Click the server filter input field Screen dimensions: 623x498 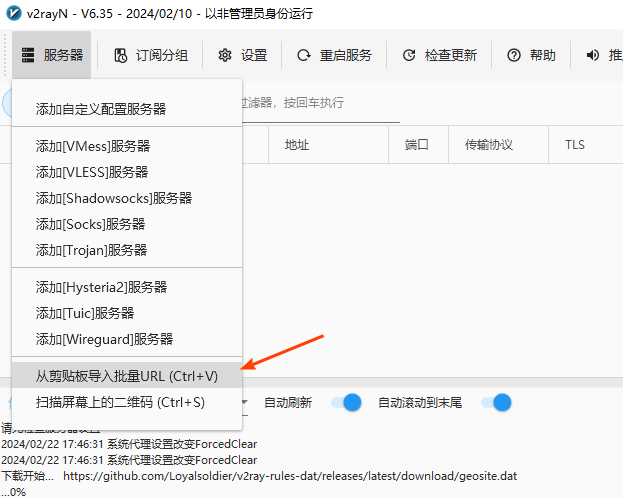[320, 103]
